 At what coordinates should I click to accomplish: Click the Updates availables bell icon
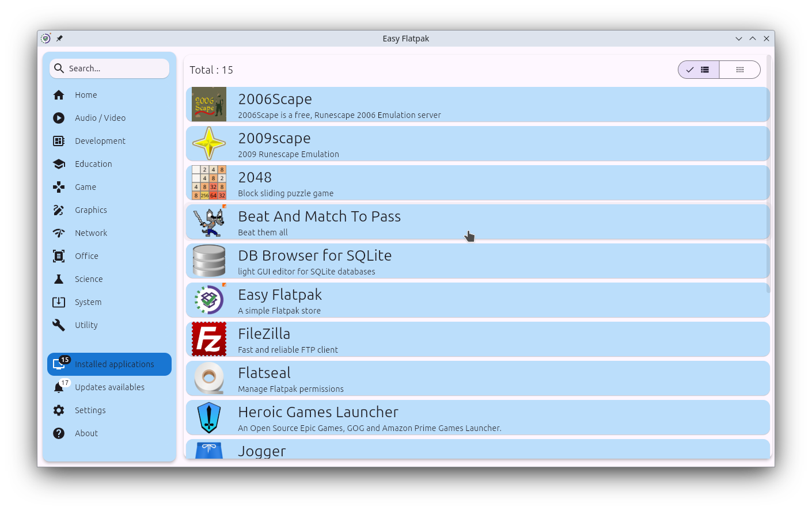[59, 387]
